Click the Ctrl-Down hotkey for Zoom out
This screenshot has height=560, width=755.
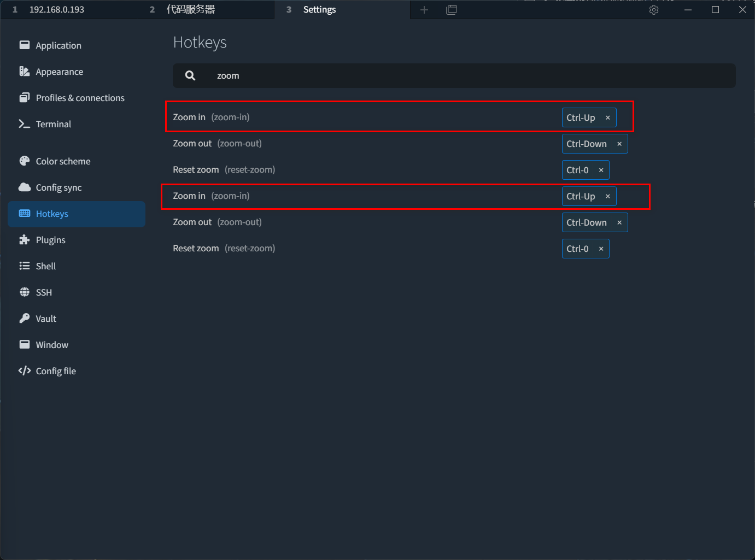[586, 144]
